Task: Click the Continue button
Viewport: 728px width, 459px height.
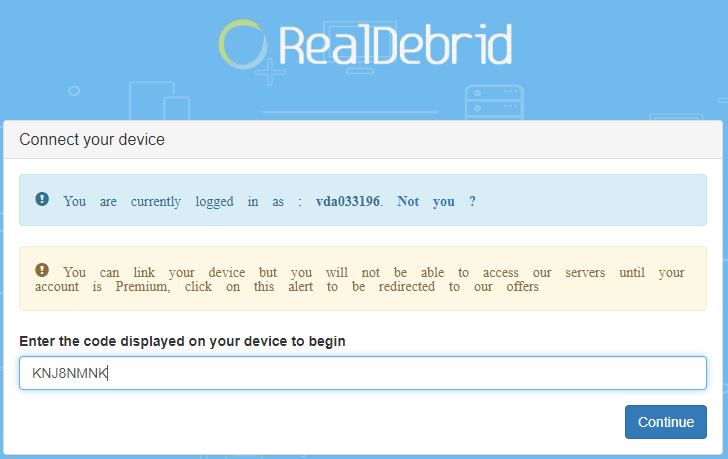Action: 665,422
